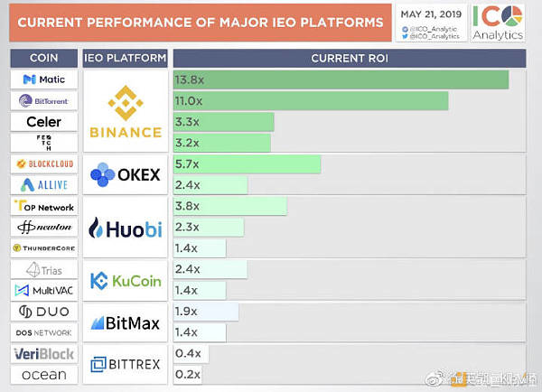The image size is (542, 392).
Task: Select the BitTorrent coin cell
Action: (x=44, y=101)
